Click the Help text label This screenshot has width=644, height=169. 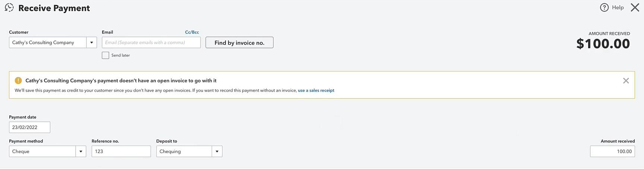click(x=618, y=7)
